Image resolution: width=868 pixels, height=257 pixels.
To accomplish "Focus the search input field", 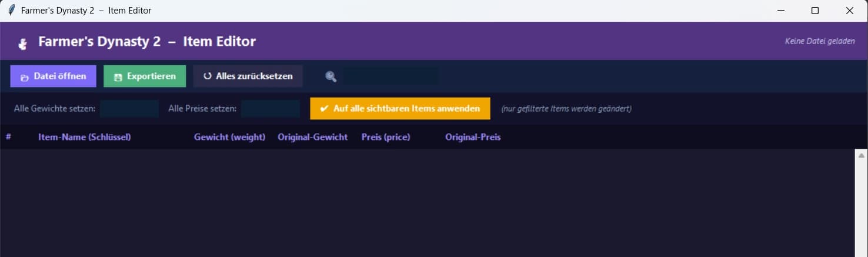I will (x=391, y=76).
